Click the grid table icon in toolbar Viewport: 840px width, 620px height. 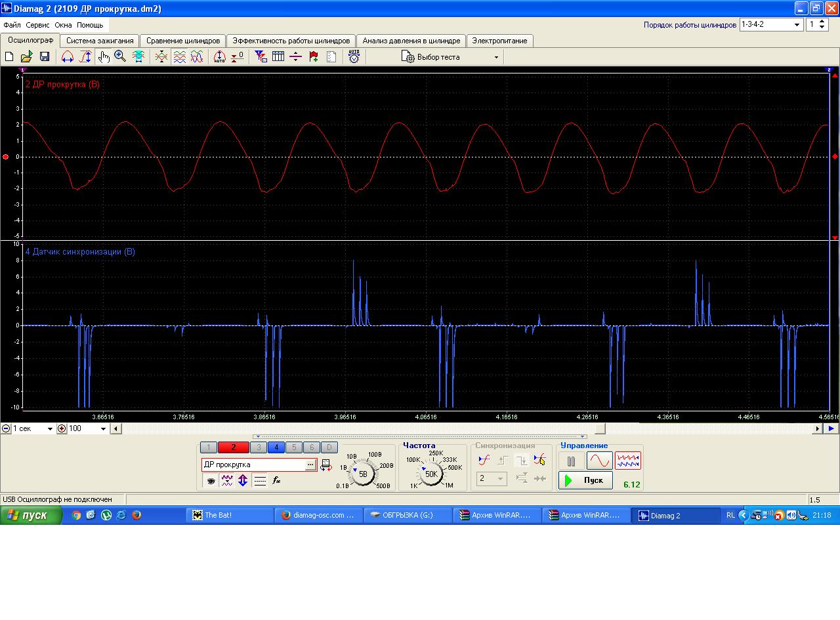278,57
